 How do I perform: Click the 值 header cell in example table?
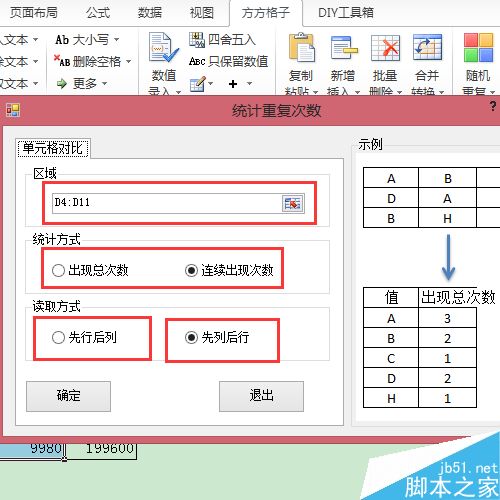pyautogui.click(x=391, y=297)
